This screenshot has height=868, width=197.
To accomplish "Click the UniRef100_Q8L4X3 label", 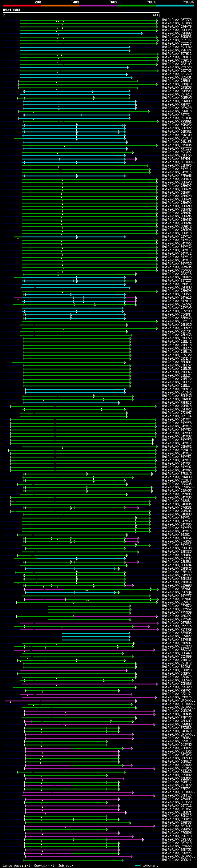I will click(176, 335).
